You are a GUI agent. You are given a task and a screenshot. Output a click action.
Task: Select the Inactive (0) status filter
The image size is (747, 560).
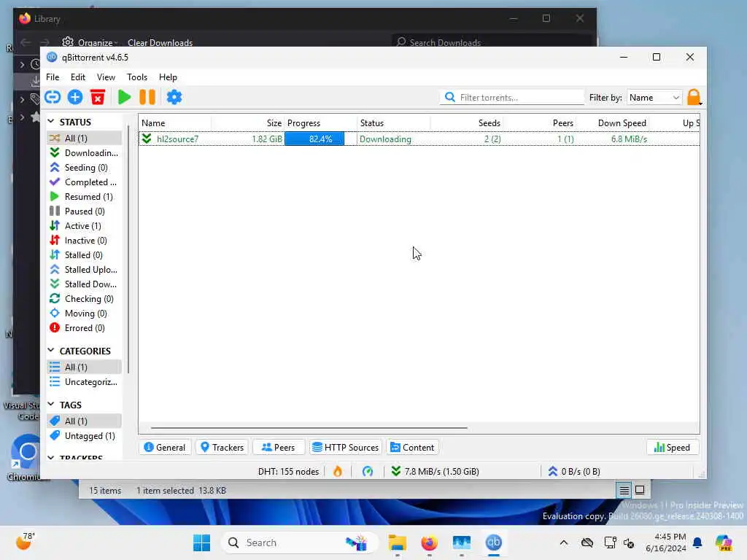pyautogui.click(x=84, y=241)
